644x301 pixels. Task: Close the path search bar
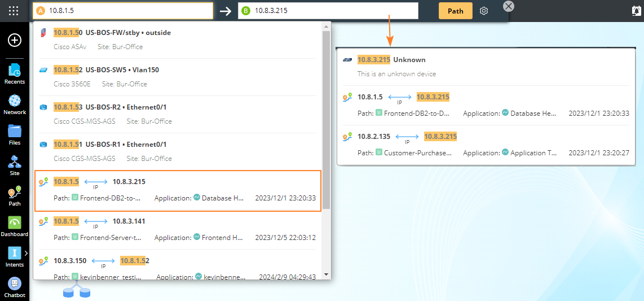(509, 6)
